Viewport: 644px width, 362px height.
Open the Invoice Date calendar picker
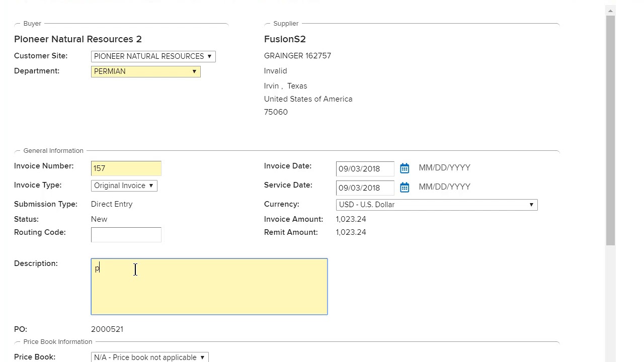tap(405, 168)
